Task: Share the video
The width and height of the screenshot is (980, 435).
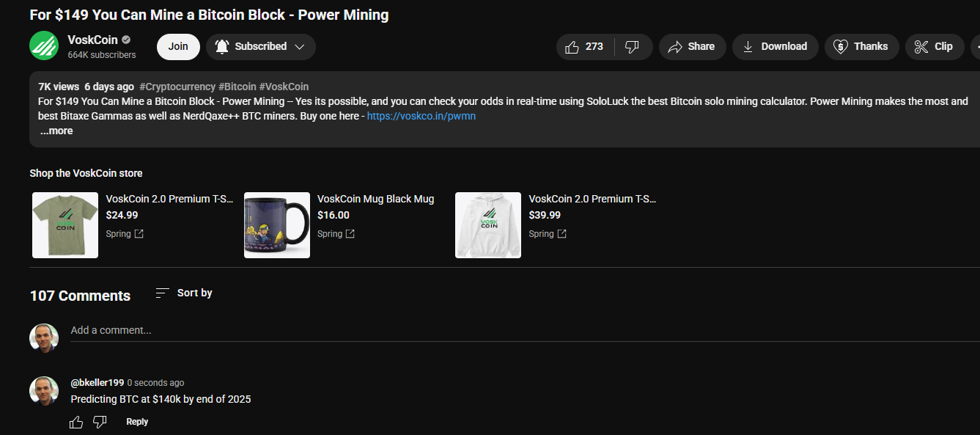Action: [692, 47]
